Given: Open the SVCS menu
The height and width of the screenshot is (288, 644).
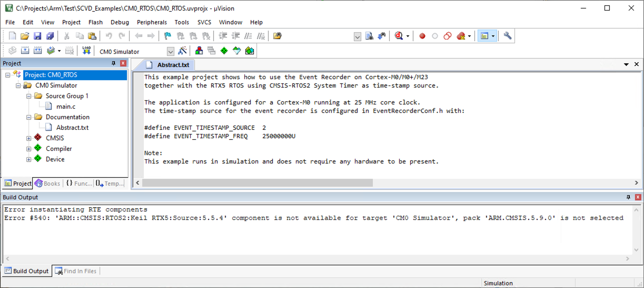Looking at the screenshot, I should click(204, 22).
